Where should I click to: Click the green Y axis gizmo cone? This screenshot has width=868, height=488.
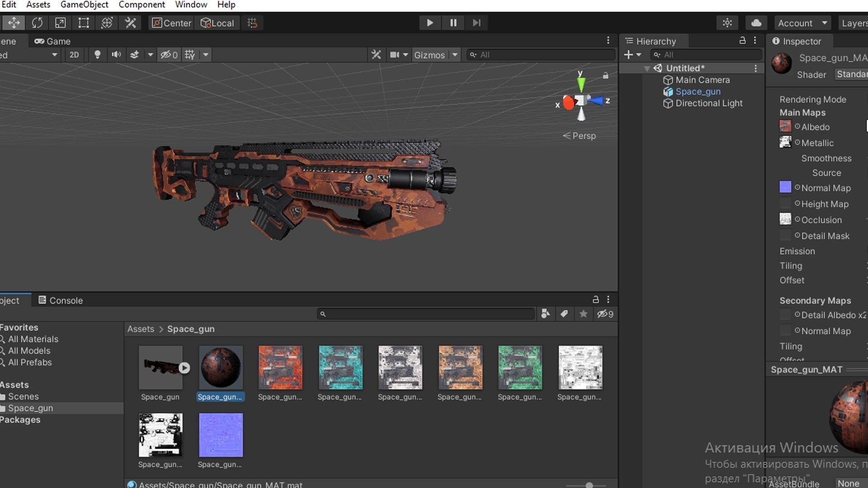point(581,84)
